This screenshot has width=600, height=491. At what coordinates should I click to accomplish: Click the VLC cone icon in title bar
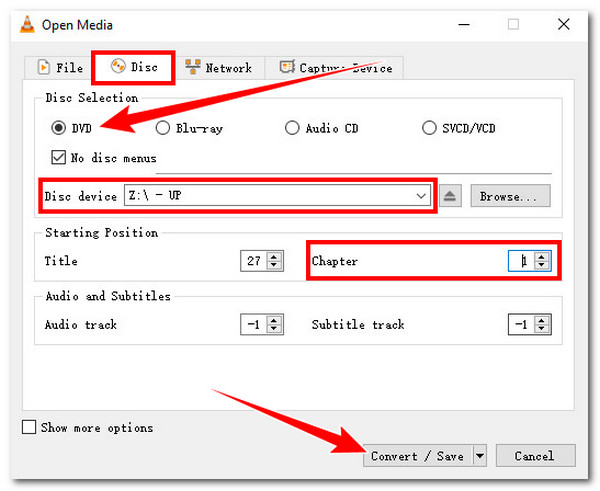[27, 25]
